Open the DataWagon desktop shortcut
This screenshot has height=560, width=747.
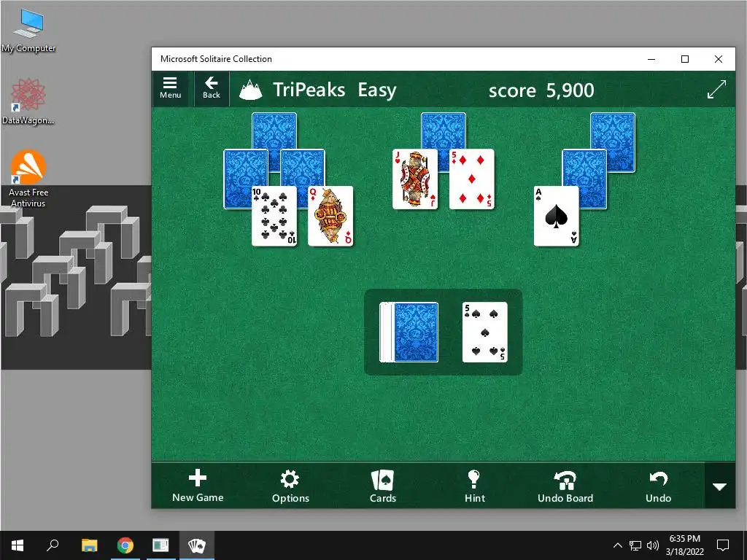coord(28,101)
